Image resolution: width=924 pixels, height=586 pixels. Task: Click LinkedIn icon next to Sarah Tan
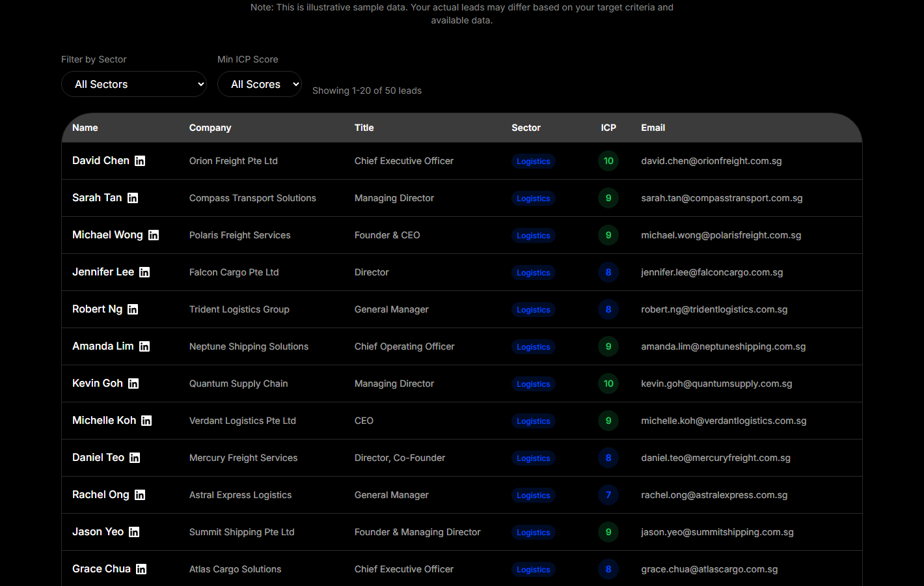133,198
